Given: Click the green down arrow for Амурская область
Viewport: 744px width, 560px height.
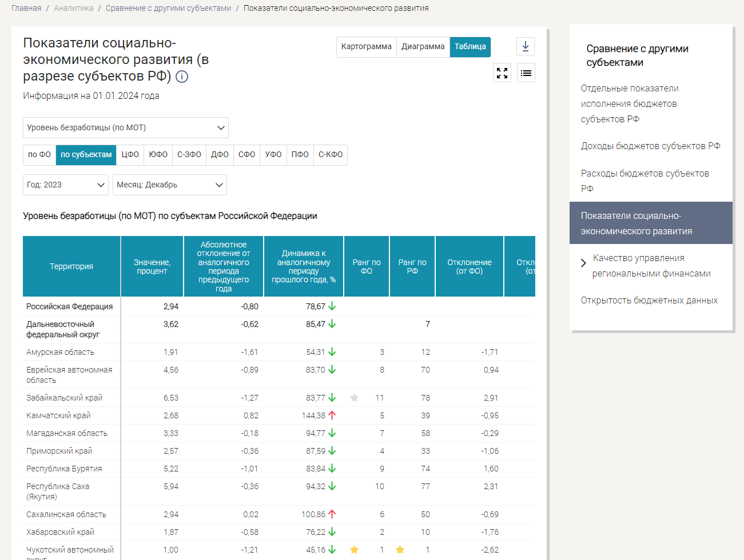Looking at the screenshot, I should coord(332,352).
